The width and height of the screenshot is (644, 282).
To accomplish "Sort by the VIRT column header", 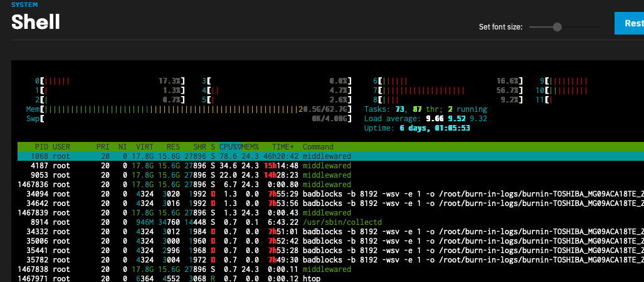I will pyautogui.click(x=144, y=146).
